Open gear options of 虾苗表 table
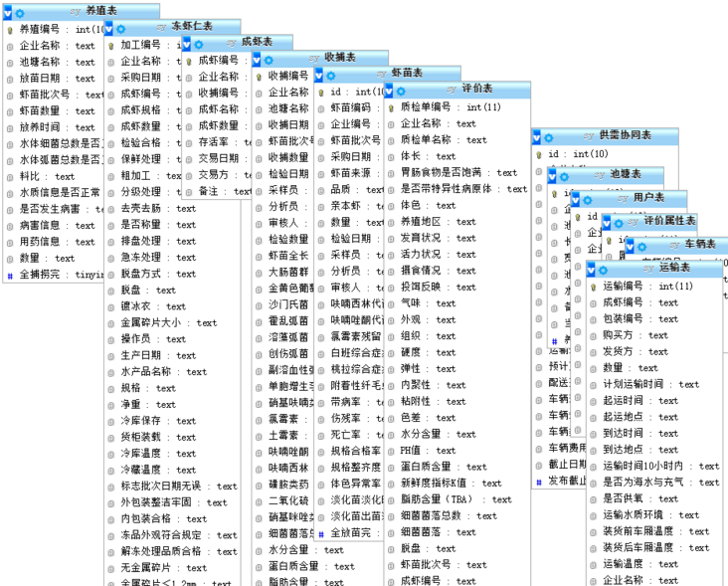This screenshot has height=586, width=728. [330, 76]
